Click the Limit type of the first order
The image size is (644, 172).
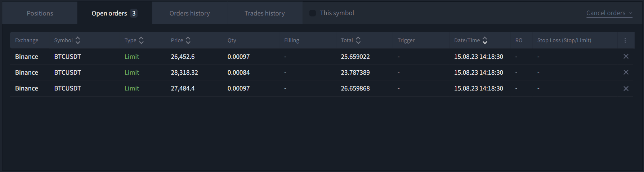click(132, 57)
